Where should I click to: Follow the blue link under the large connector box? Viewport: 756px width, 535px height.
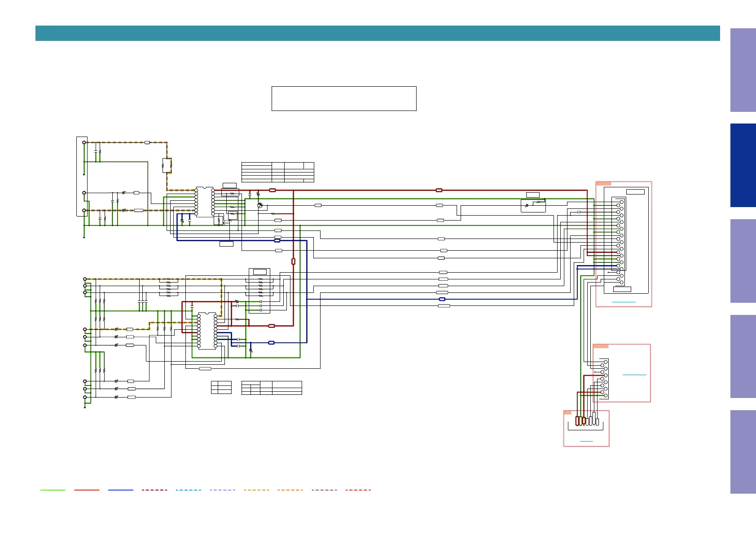624,302
